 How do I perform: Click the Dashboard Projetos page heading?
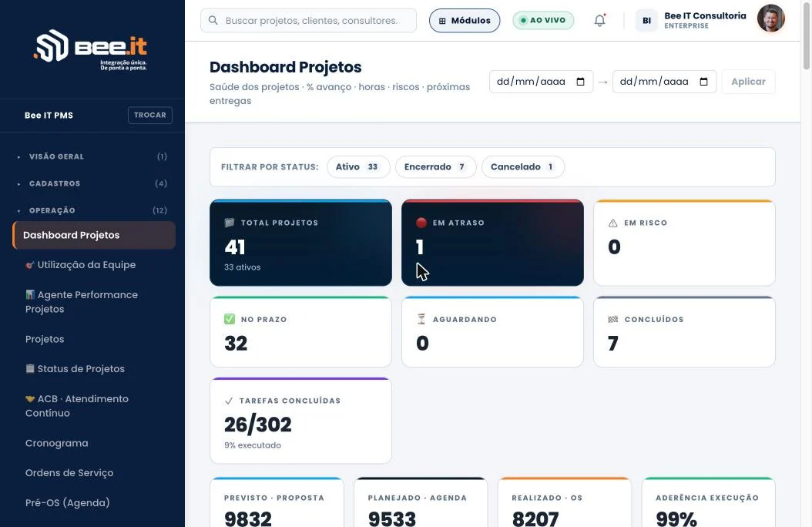click(x=285, y=67)
